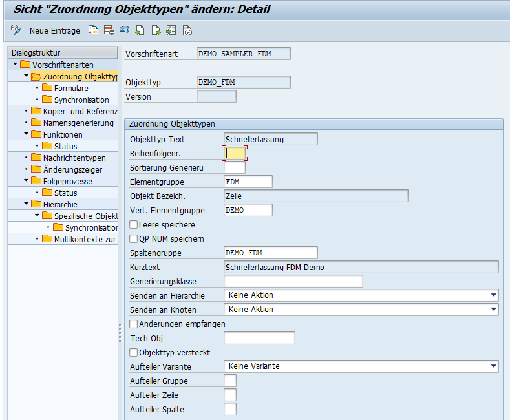510x420 pixels.
Task: Click the display/change toggle pencil icon
Action: click(x=17, y=30)
